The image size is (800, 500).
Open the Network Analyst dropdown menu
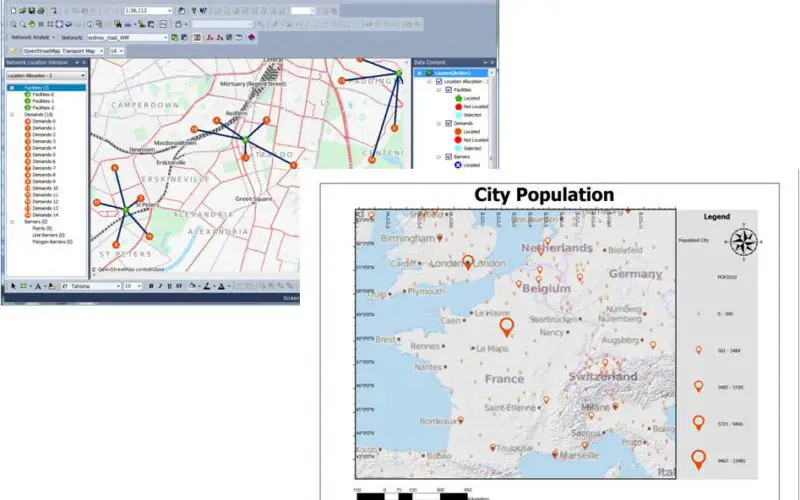pos(33,37)
